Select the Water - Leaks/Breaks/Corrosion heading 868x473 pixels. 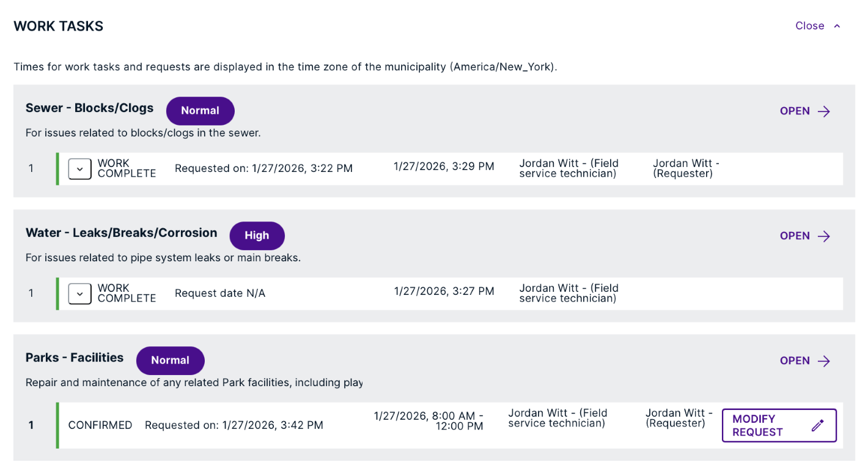pyautogui.click(x=121, y=233)
